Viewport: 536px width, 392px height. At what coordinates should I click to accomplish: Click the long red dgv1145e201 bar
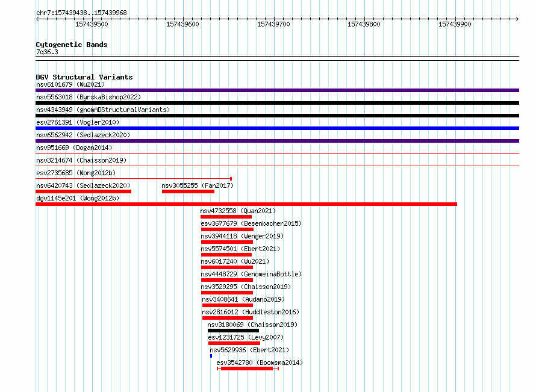click(x=246, y=204)
